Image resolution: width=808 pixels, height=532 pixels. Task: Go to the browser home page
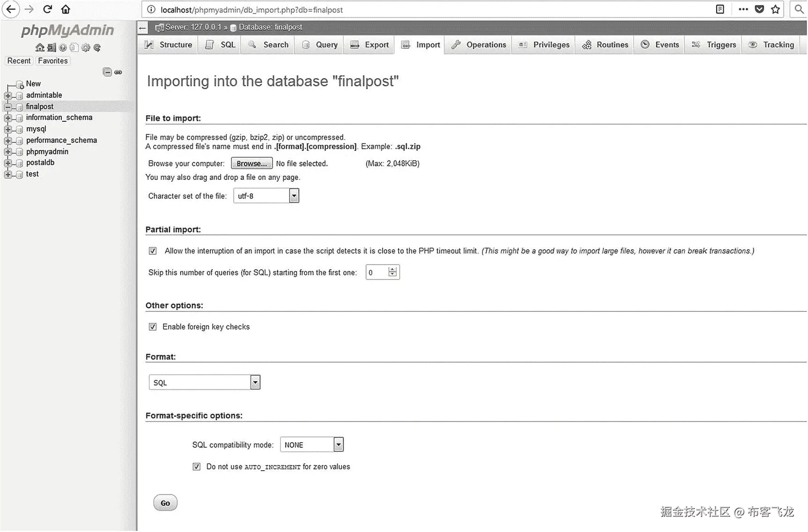pos(66,9)
